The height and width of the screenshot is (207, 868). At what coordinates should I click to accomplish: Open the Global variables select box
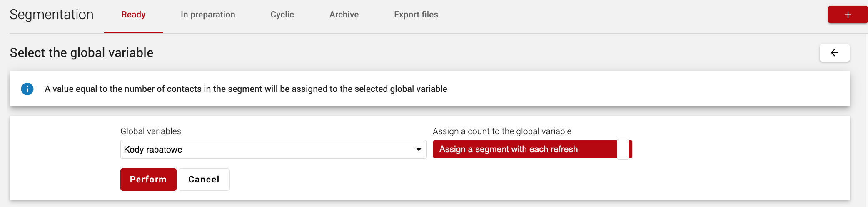(273, 150)
